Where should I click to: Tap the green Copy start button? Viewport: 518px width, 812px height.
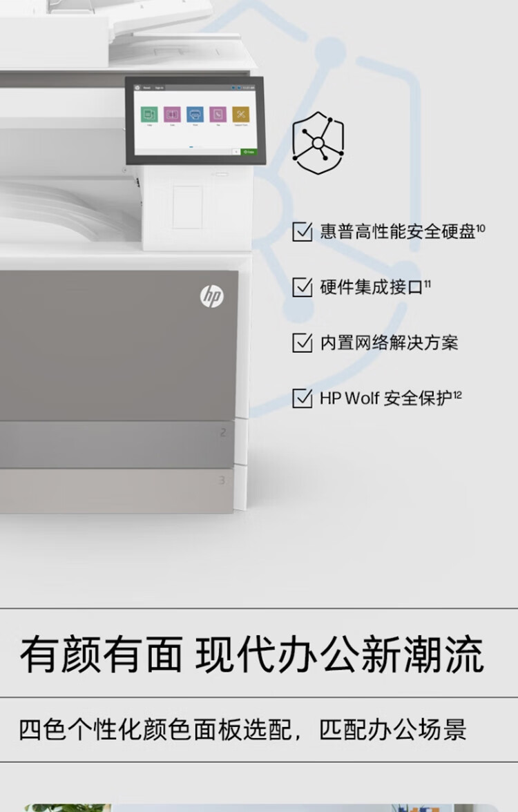(x=249, y=152)
